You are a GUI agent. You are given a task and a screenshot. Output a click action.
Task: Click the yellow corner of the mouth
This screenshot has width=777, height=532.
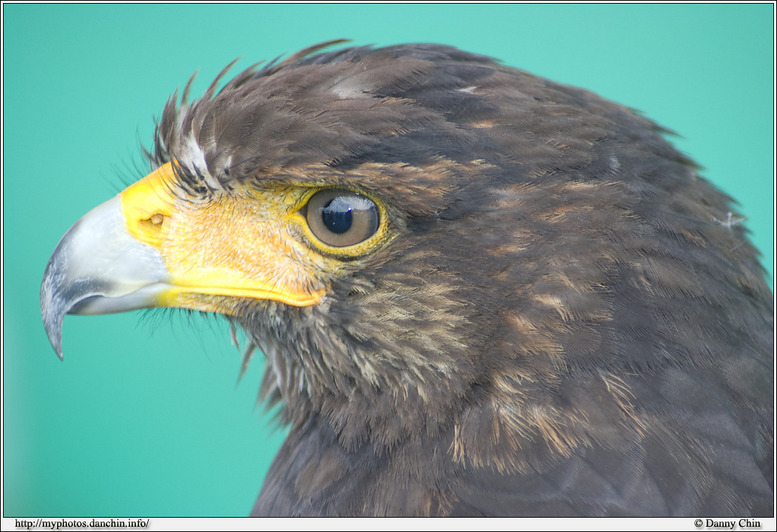(x=303, y=295)
